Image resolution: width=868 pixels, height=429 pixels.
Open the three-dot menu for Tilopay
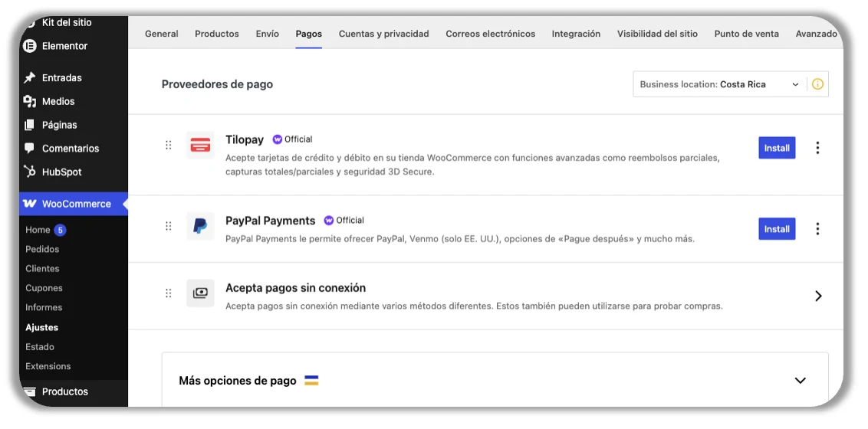(x=817, y=148)
